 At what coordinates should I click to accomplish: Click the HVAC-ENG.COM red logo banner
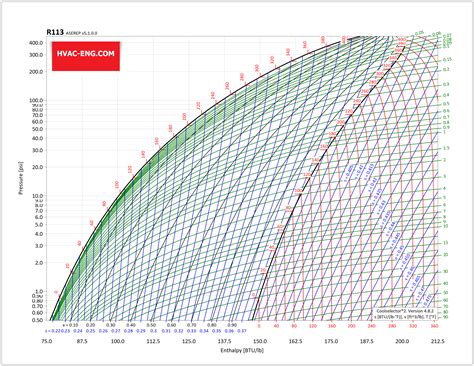pos(86,56)
